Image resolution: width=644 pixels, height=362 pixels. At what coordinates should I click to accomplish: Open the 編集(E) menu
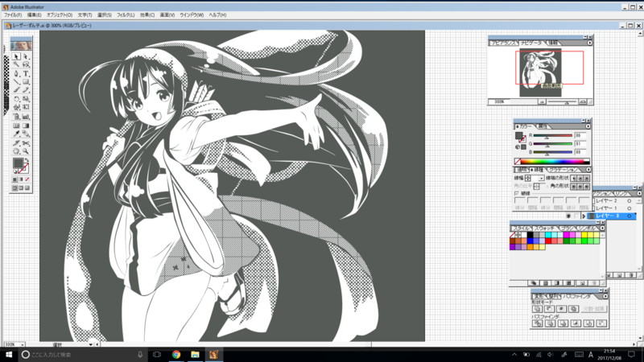click(x=34, y=14)
